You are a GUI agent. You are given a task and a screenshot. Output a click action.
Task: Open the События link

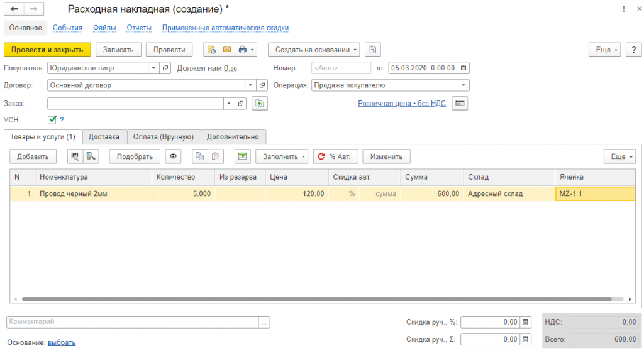67,28
